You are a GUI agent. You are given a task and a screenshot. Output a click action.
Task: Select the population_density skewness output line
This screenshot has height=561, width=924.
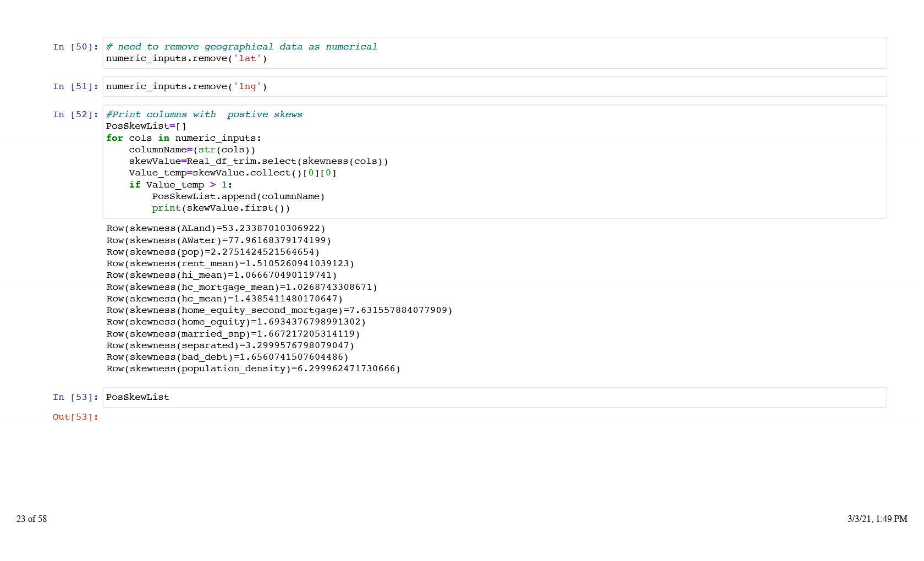pyautogui.click(x=253, y=369)
